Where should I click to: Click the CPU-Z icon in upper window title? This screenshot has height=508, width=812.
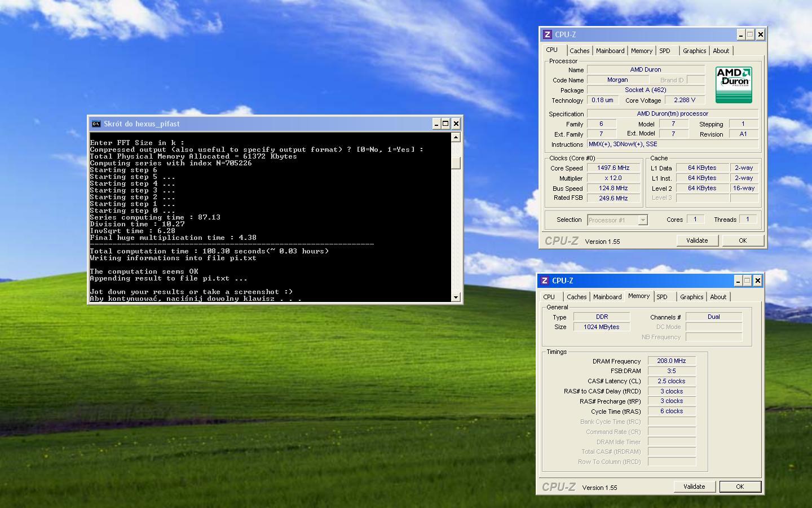pyautogui.click(x=547, y=34)
